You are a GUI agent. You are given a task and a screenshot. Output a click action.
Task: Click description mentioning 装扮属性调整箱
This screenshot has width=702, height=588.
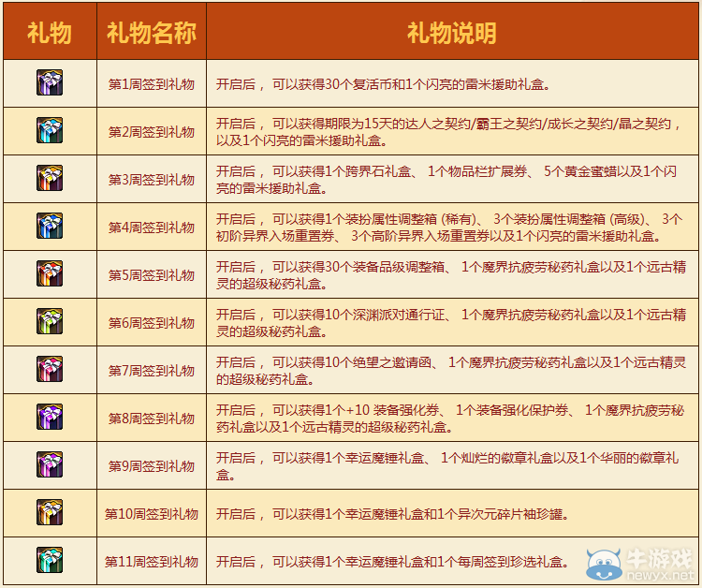pos(452,227)
